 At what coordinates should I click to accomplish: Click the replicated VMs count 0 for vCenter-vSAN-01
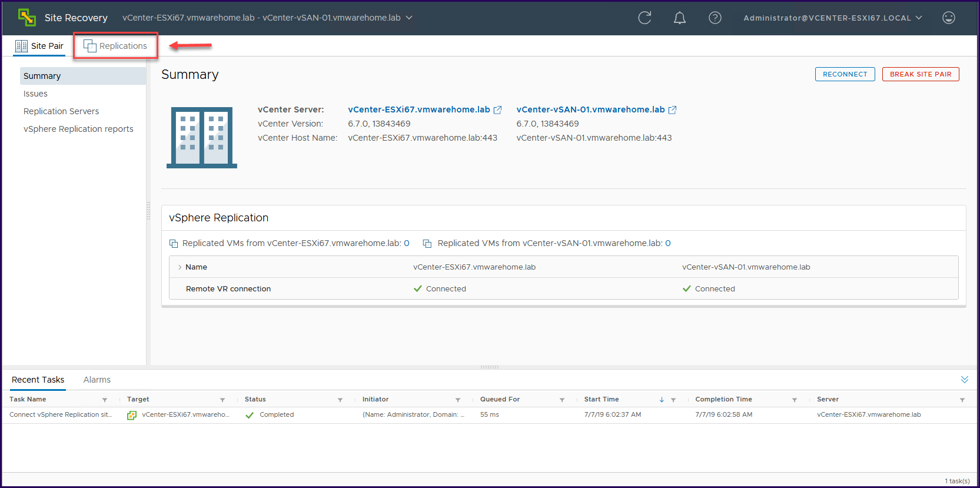coord(668,243)
